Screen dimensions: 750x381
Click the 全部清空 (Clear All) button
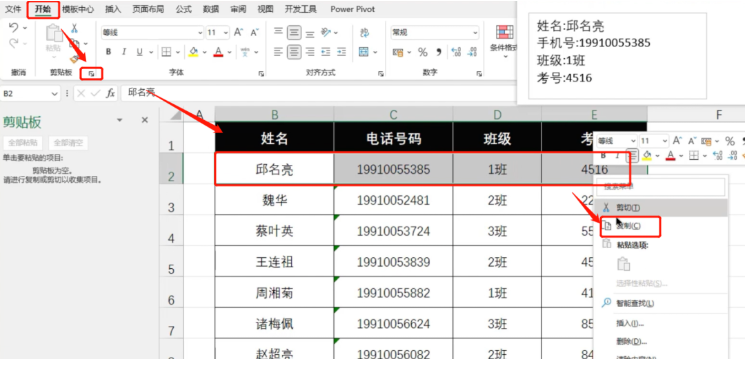coord(68,142)
